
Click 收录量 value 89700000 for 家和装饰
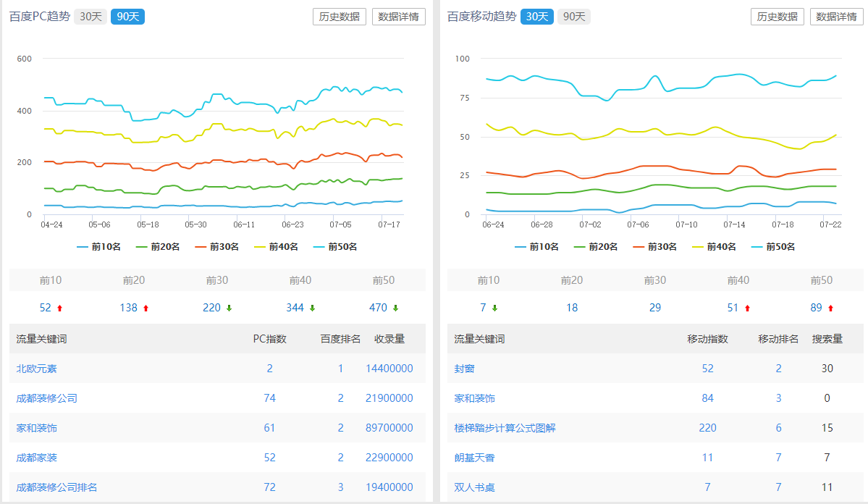(x=389, y=428)
